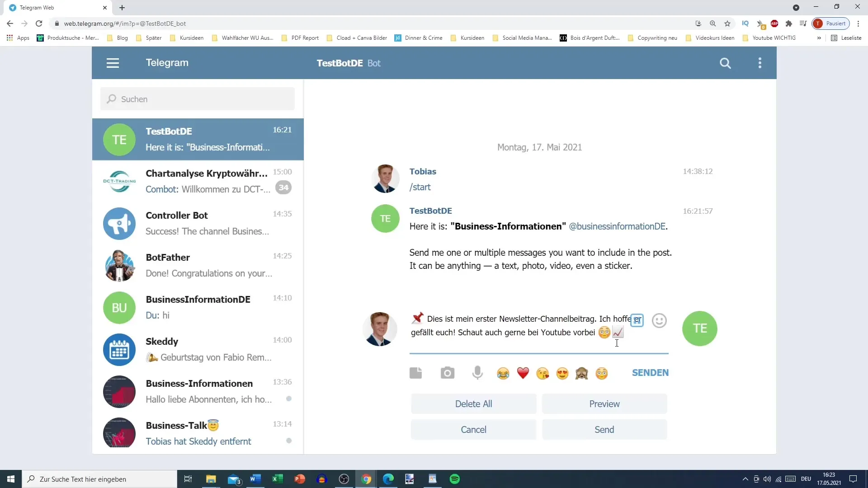Image resolution: width=868 pixels, height=488 pixels.
Task: Open the Business-Informationen chat
Action: [x=198, y=392]
